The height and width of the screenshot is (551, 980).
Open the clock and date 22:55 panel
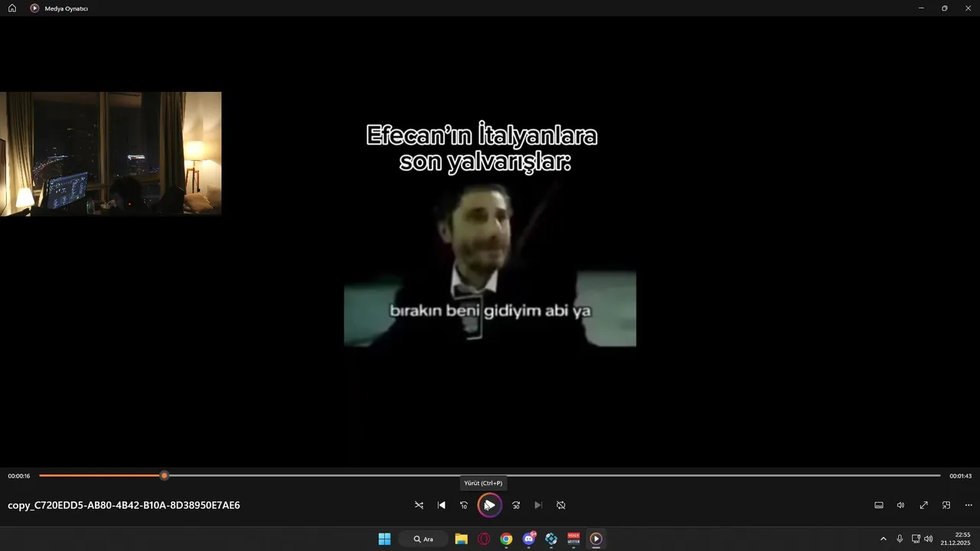956,539
